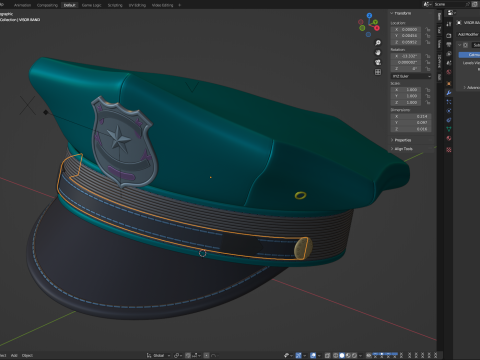
Task: Open the green Object Data properties icon
Action: pos(449,129)
